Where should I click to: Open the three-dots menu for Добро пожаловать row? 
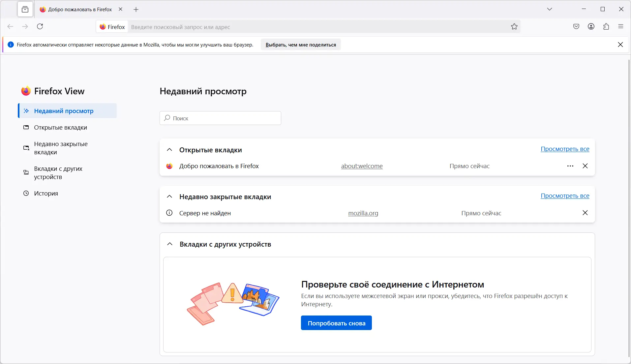570,166
